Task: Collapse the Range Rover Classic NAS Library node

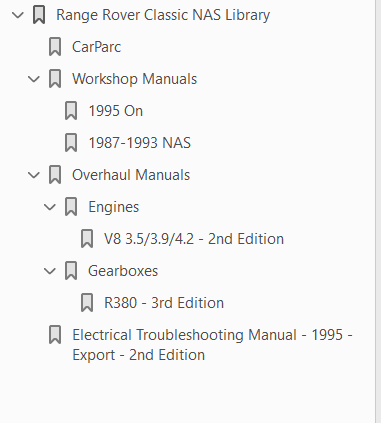Action: 18,15
